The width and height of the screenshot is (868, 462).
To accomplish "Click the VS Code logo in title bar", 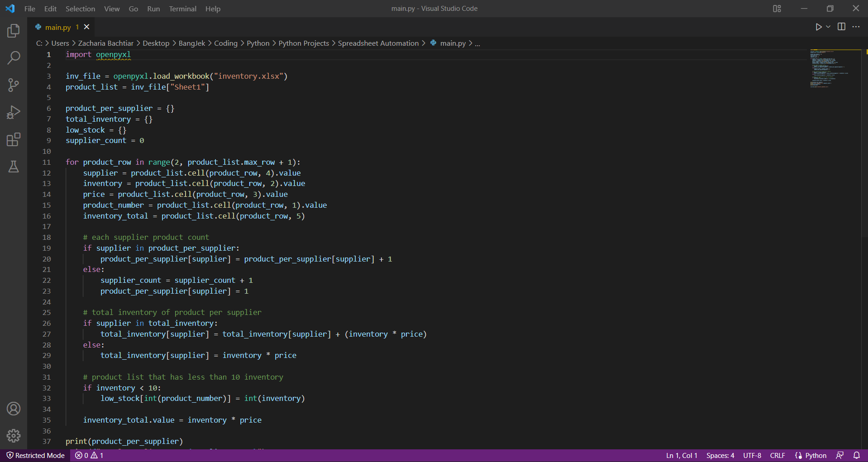I will [10, 9].
